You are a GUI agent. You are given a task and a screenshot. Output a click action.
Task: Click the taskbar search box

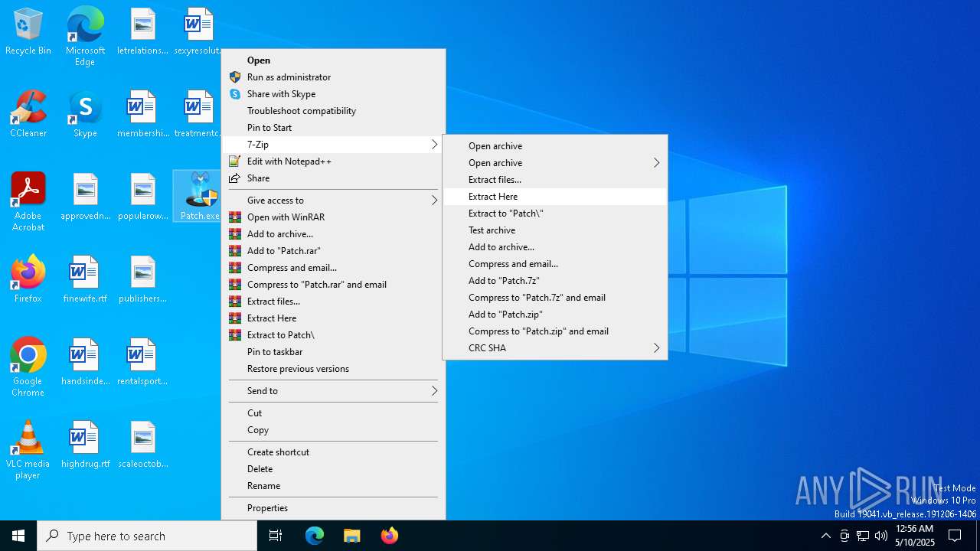point(147,536)
